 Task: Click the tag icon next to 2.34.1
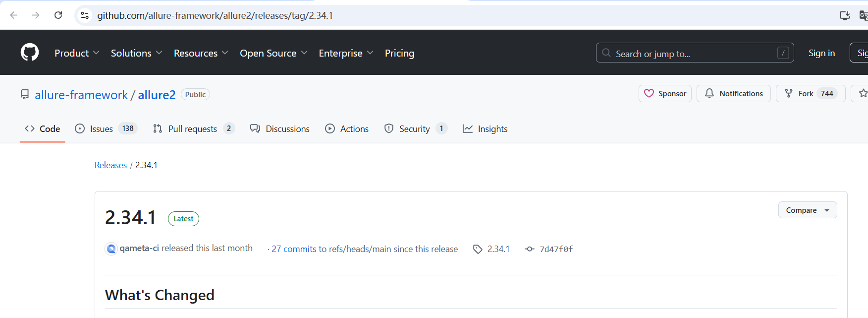pos(478,249)
